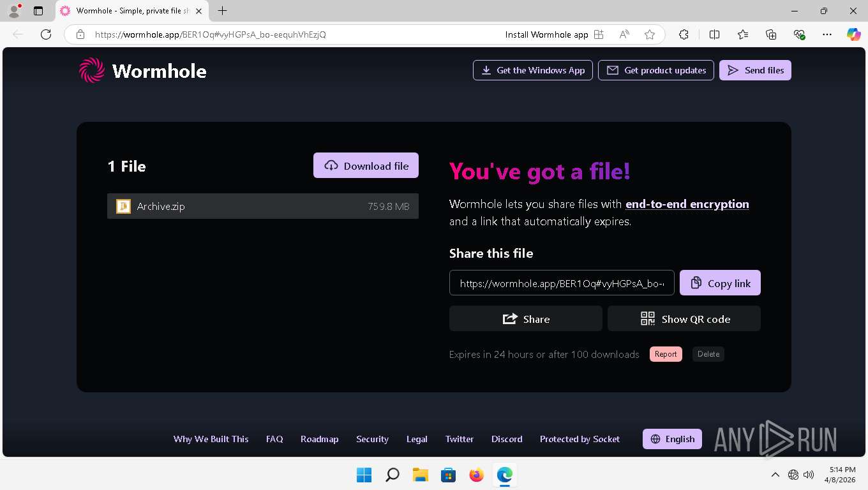
Task: Open Protected by Socket link
Action: click(580, 439)
